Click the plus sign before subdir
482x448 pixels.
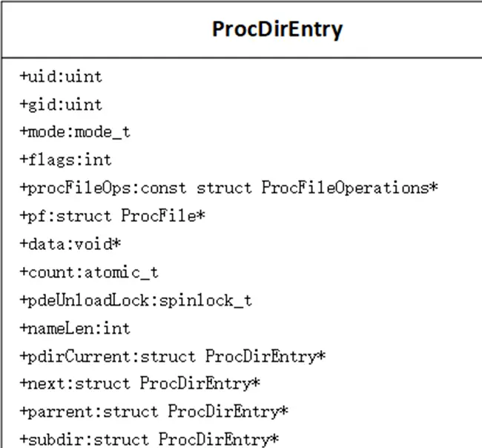tap(24, 439)
